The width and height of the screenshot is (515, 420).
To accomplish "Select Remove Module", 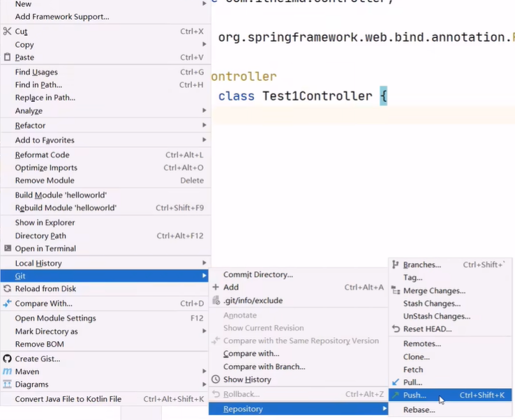I will tap(105, 180).
